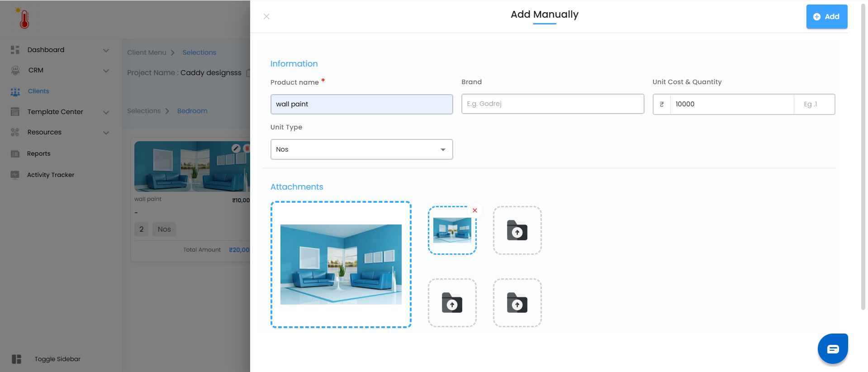Open the chat support widget
The height and width of the screenshot is (372, 868).
click(833, 348)
